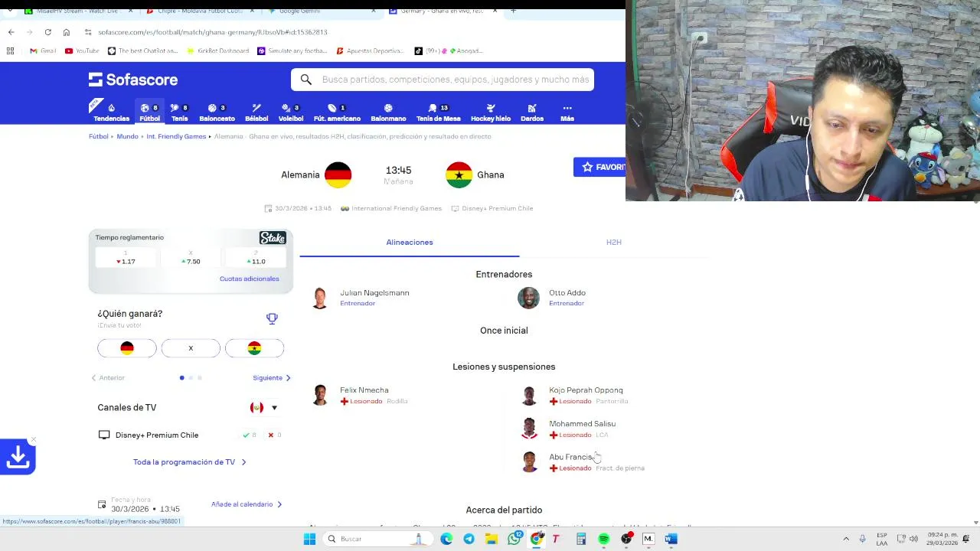Select the Fútbol sport category
Screen dimensions: 980x551
coord(150,112)
